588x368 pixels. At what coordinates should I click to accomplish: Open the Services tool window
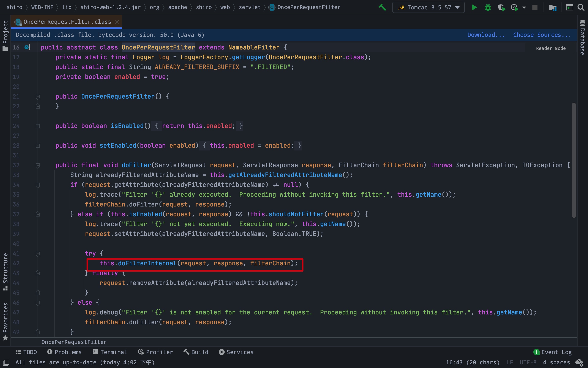[x=236, y=352]
